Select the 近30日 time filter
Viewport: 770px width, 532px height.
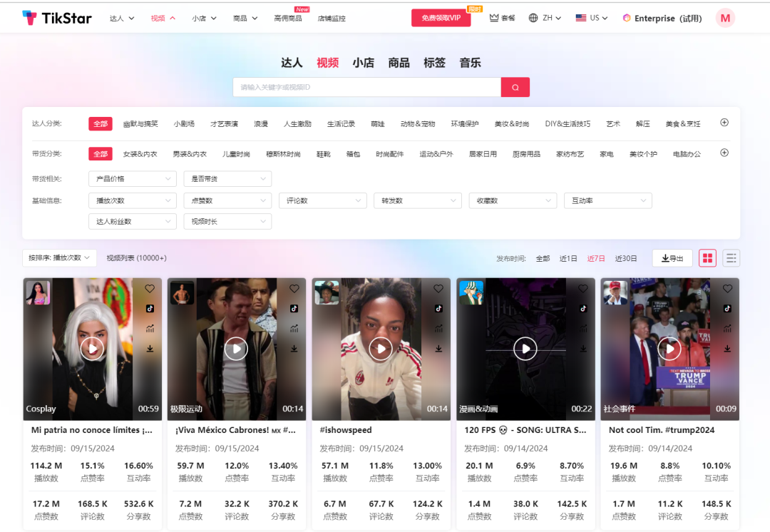tap(626, 258)
